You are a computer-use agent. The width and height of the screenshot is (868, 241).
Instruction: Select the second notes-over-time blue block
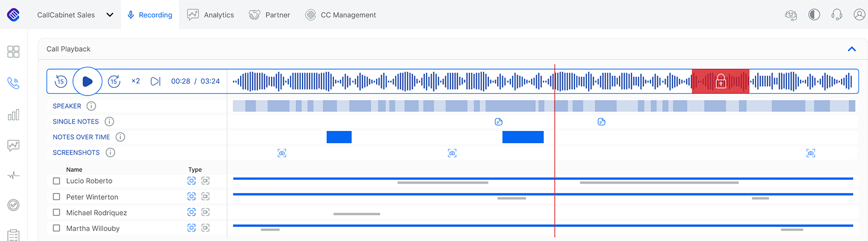(523, 137)
